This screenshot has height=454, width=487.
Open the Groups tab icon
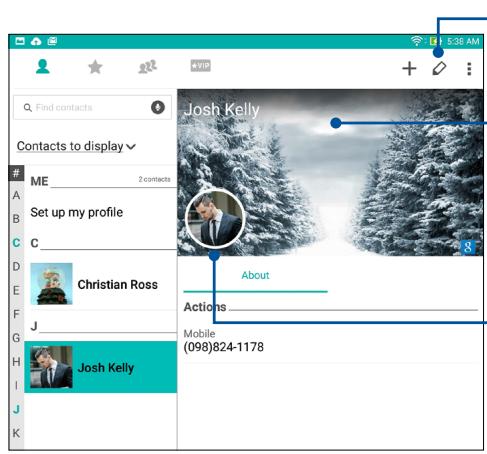(147, 67)
